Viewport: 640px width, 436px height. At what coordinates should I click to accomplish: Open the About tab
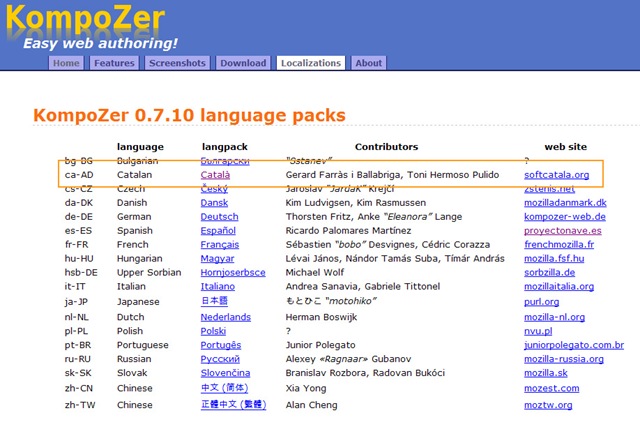[x=369, y=63]
